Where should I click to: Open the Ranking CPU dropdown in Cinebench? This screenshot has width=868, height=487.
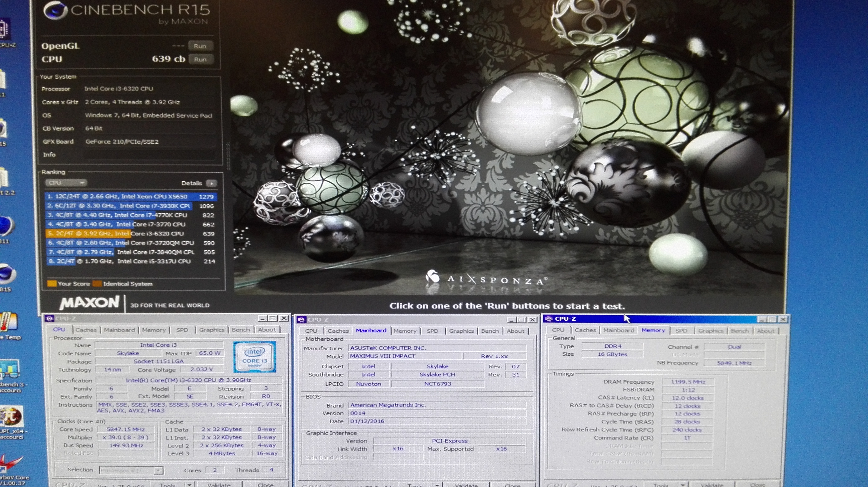coord(66,183)
